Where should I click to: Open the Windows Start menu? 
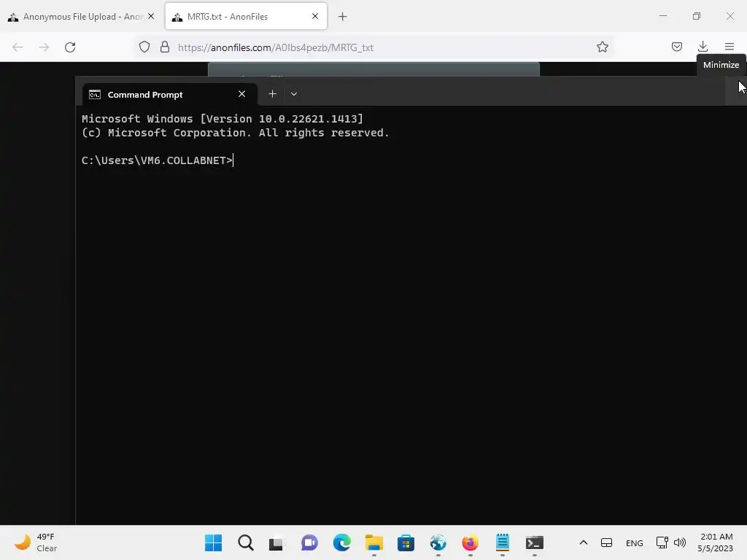click(x=214, y=542)
